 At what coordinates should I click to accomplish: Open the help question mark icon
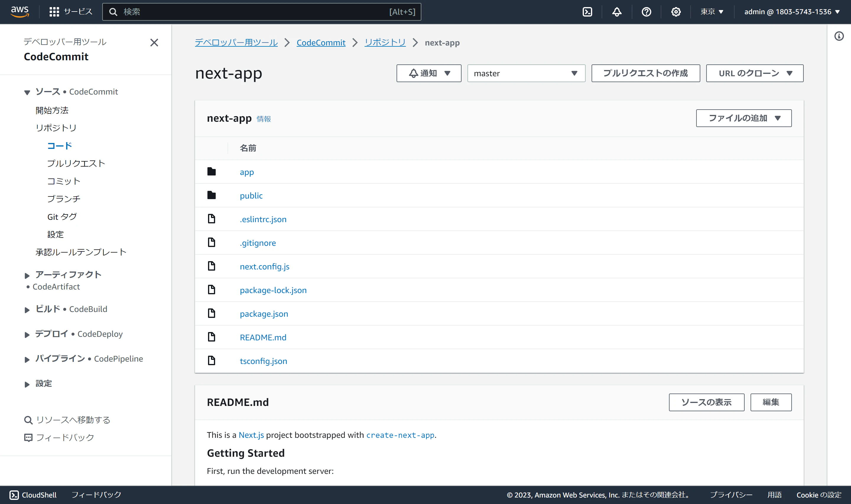point(646,12)
